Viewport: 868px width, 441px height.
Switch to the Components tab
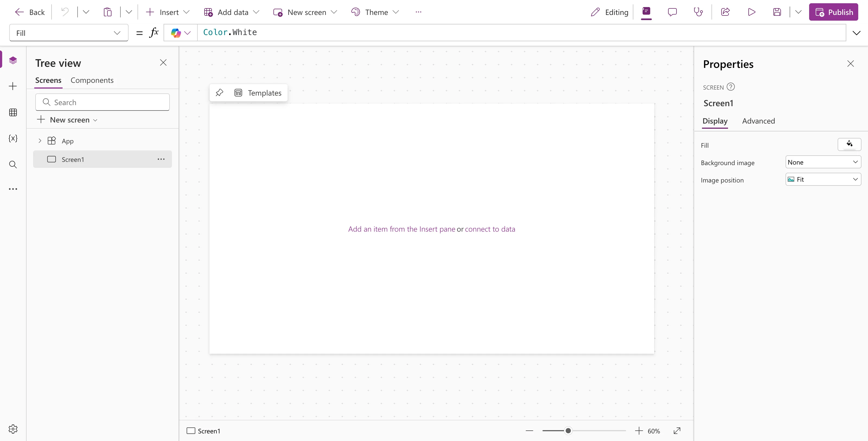tap(92, 80)
